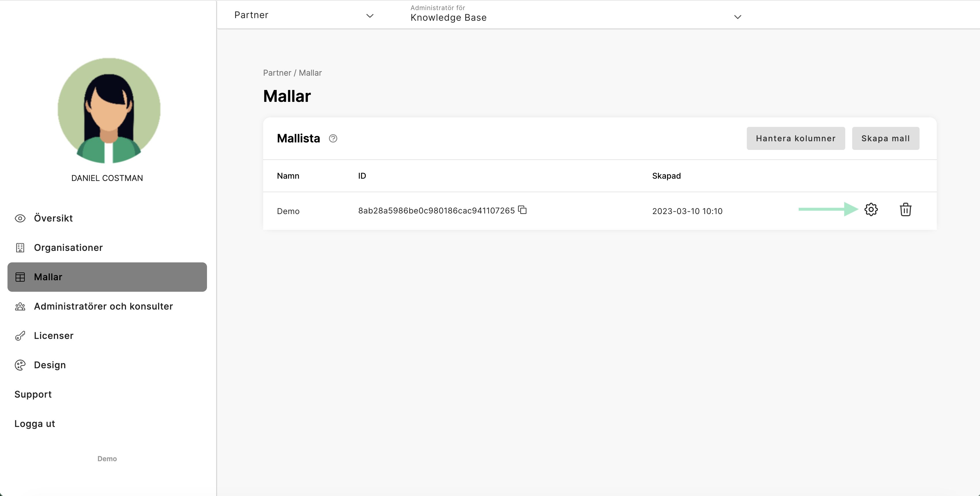Click the Licenser key icon
Screen dimensions: 980x496
[20, 336]
